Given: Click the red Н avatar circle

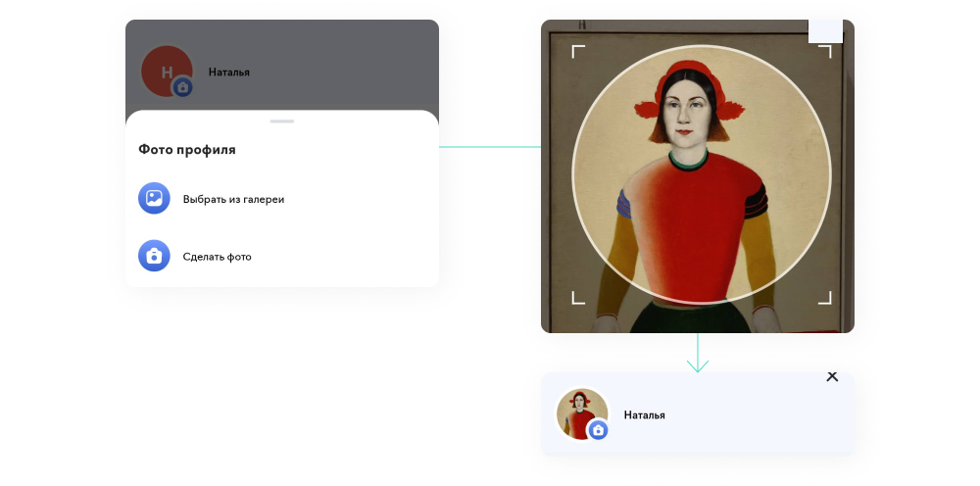Looking at the screenshot, I should pos(167,72).
